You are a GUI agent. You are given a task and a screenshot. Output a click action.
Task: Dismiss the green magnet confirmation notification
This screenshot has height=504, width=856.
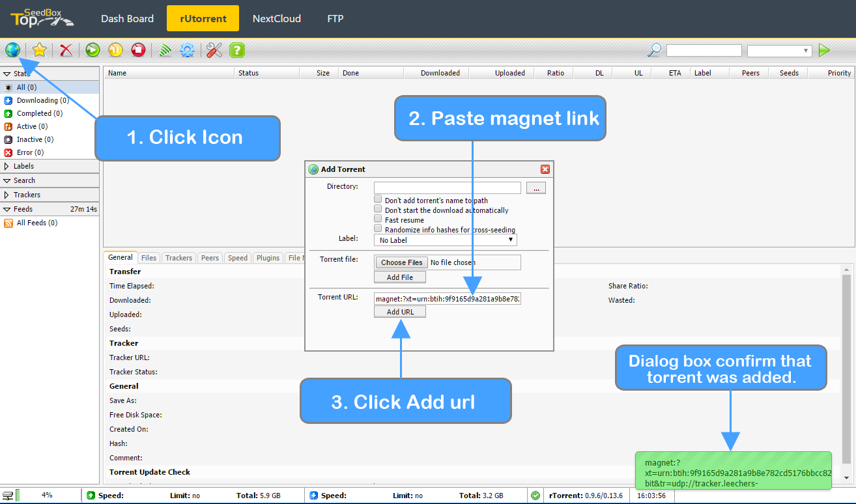(x=734, y=471)
